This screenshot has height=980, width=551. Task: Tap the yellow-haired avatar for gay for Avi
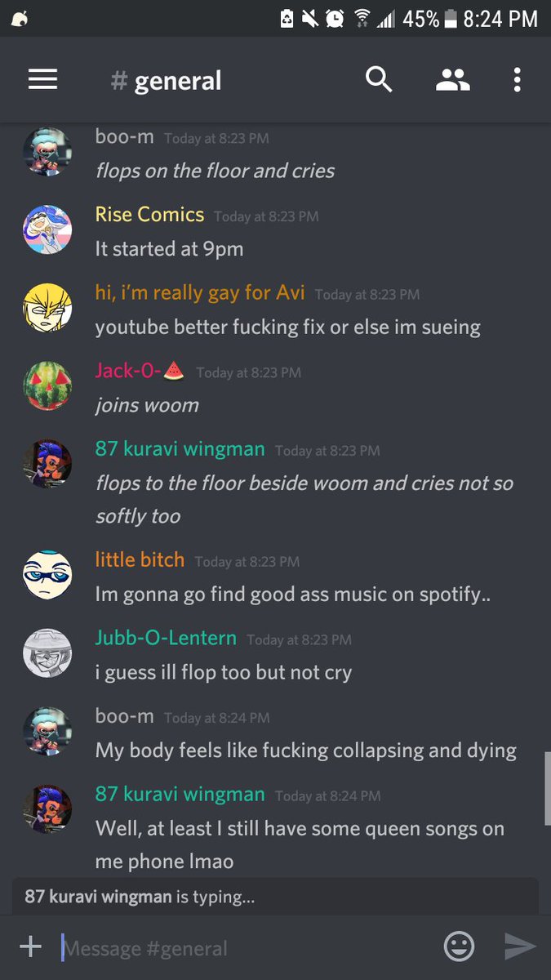47,307
